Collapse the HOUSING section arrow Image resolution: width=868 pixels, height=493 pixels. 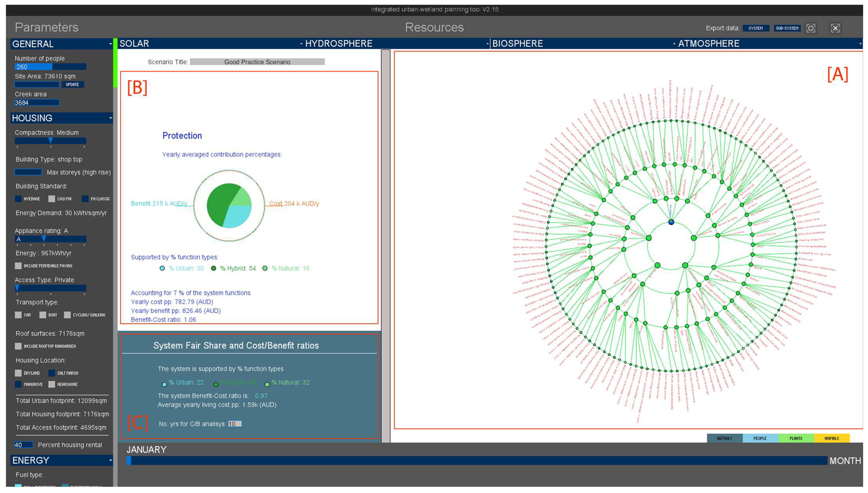(110, 118)
